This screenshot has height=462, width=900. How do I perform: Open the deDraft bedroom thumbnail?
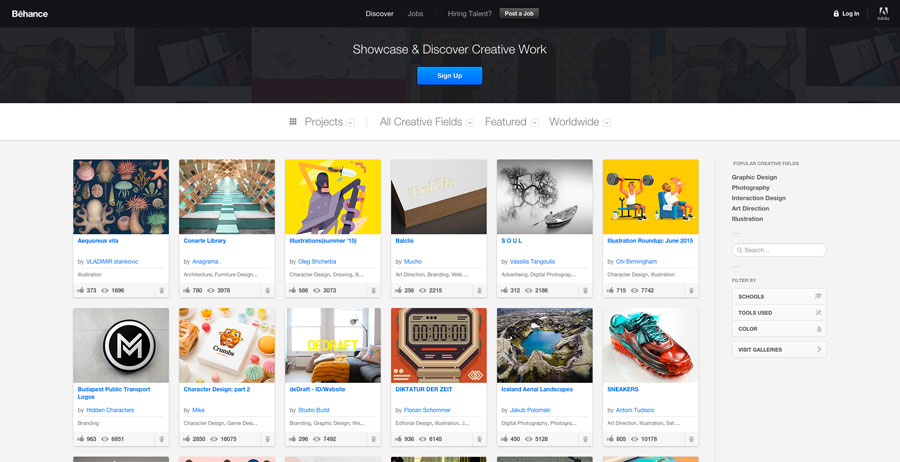333,345
